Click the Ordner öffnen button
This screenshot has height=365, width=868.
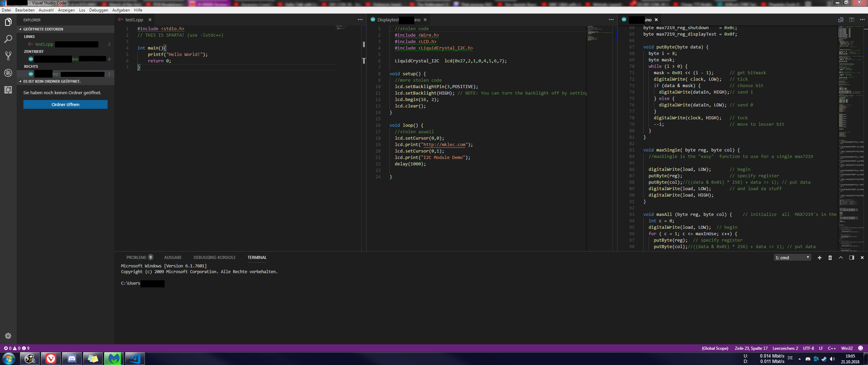[65, 104]
